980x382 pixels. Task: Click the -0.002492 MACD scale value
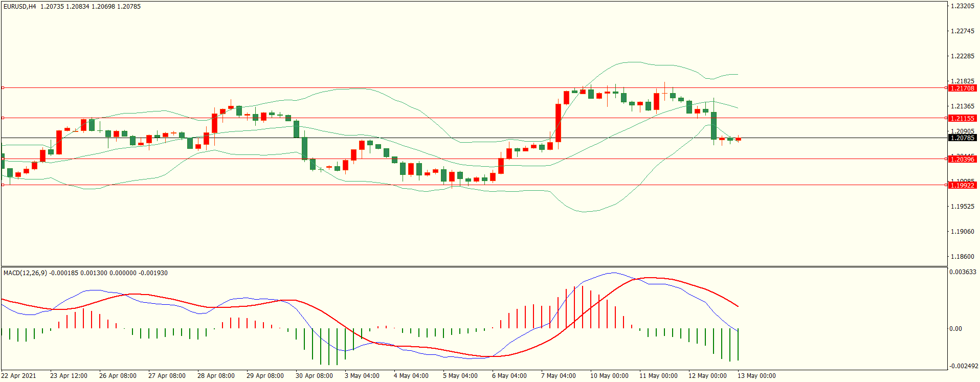pos(964,366)
